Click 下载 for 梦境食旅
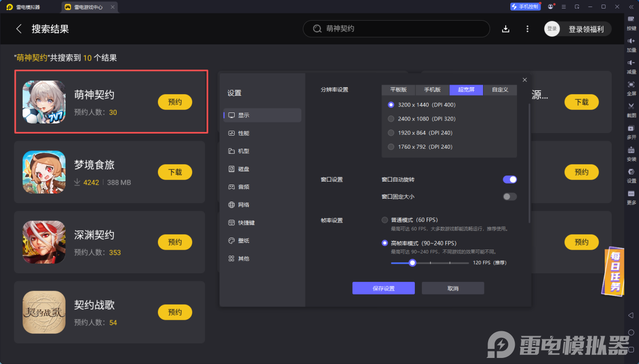The height and width of the screenshot is (364, 639). 175,172
